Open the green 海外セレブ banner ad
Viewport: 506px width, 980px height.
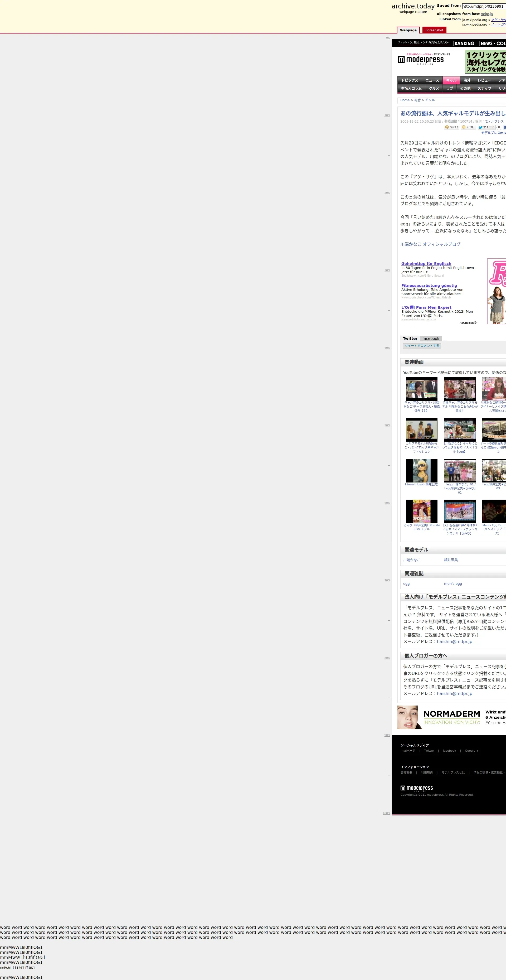485,62
